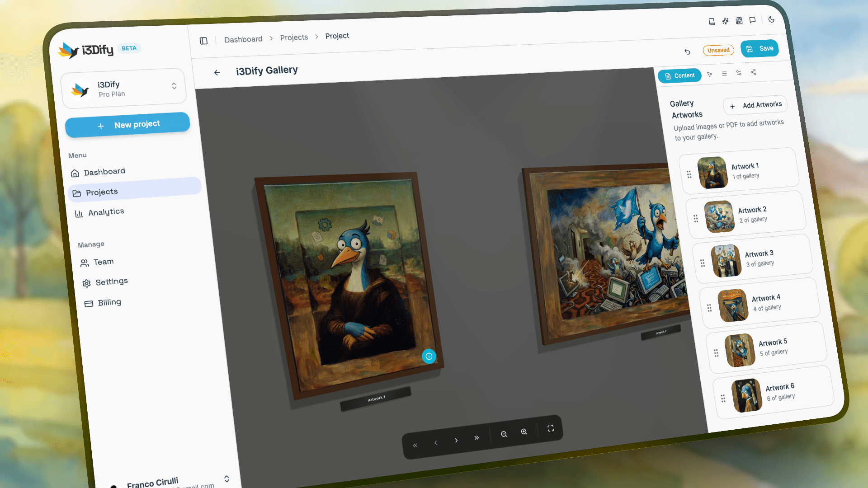868x488 pixels.
Task: Open the documentation book icon
Action: coord(712,21)
